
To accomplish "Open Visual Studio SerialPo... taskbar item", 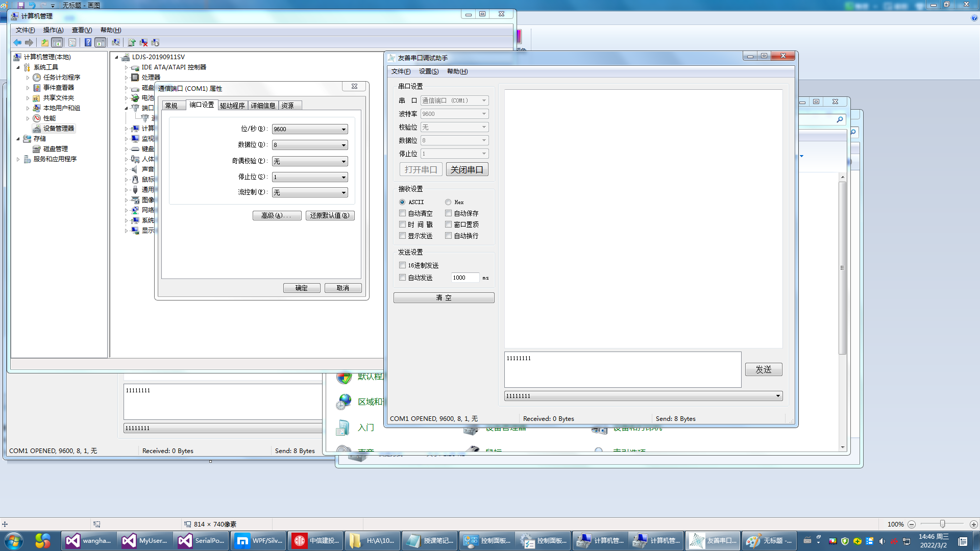I will pos(201,540).
